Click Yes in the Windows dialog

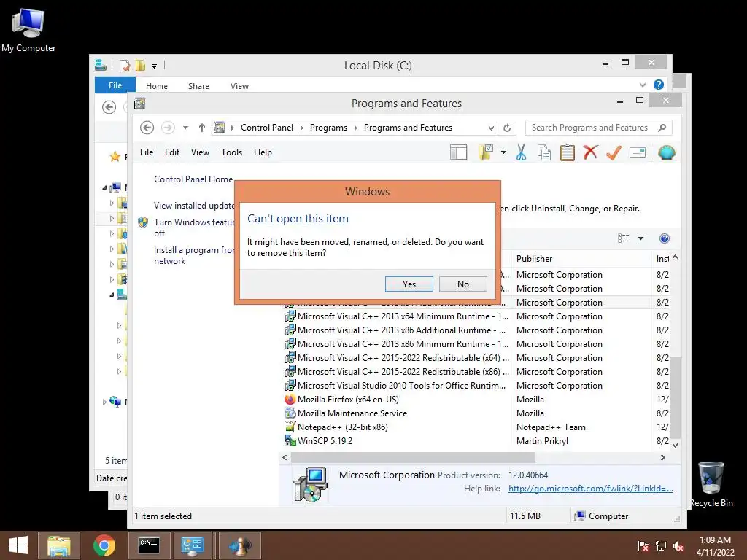(x=409, y=284)
